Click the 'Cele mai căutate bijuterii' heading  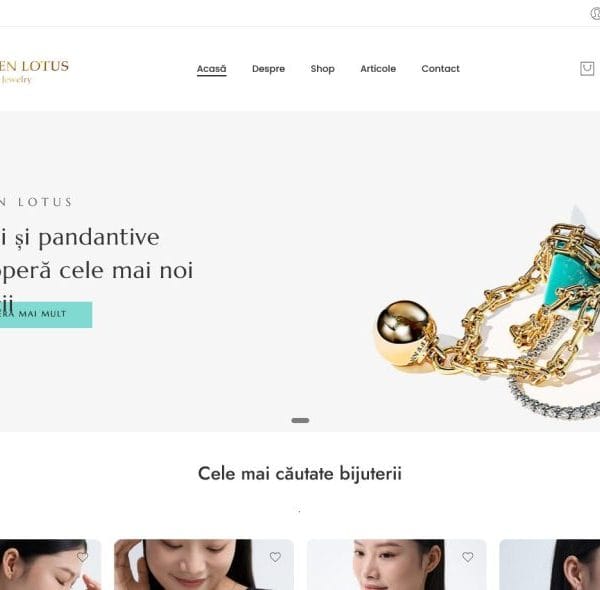[x=300, y=474]
